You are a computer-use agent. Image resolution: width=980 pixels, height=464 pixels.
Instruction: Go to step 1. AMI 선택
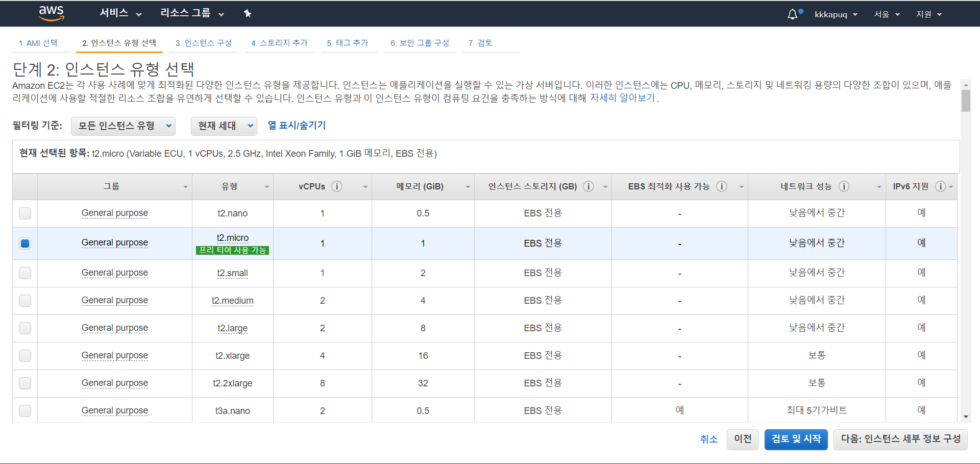tap(38, 43)
